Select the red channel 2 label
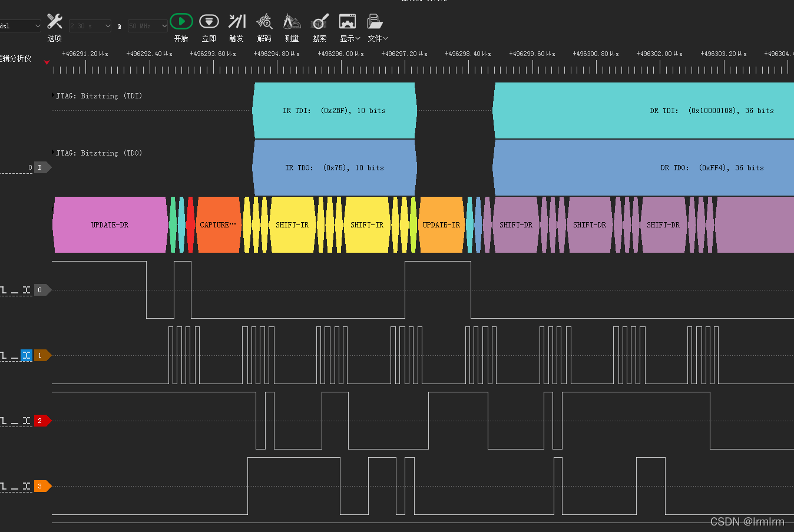This screenshot has height=532, width=794. click(42, 421)
